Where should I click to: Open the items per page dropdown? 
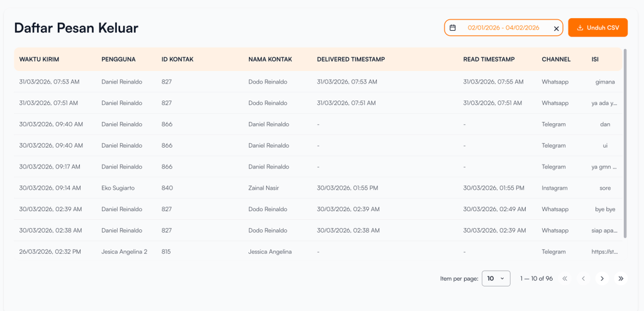[496, 278]
